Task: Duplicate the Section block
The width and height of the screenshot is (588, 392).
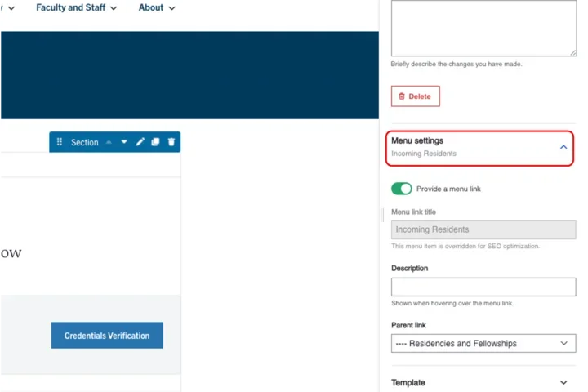Action: (155, 142)
